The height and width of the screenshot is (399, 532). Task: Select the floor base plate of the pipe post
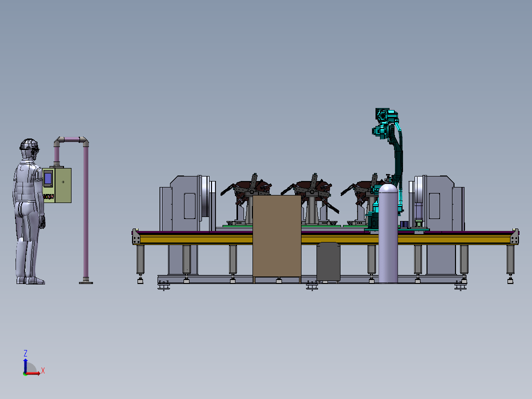point(86,282)
